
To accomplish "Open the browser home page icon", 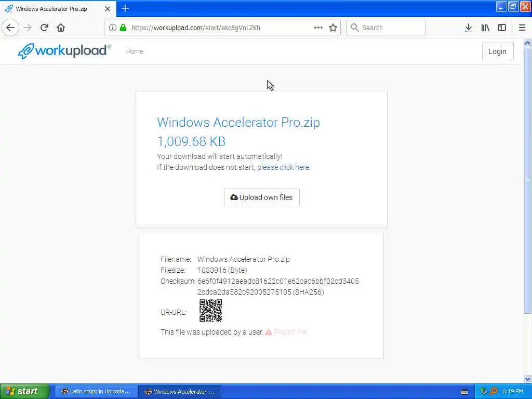I will click(61, 28).
